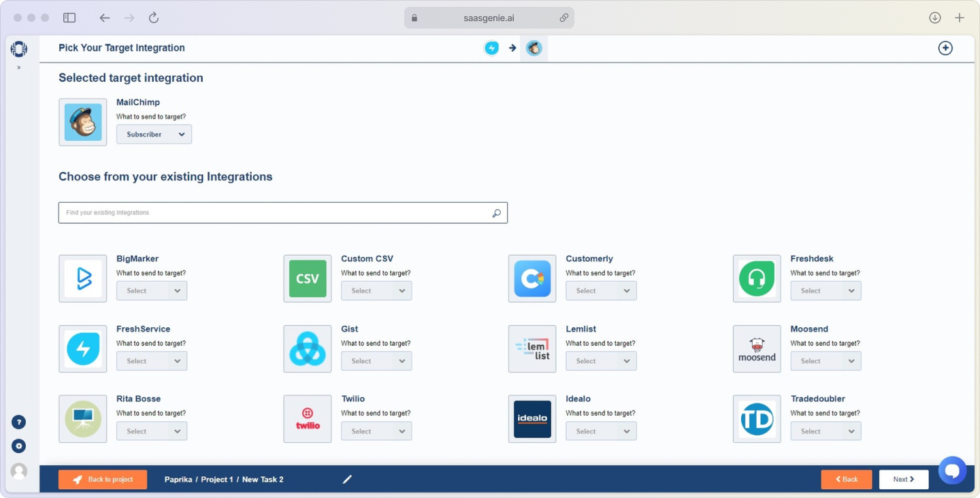
Task: Click the selected MailChimp monkey logo
Action: [83, 122]
